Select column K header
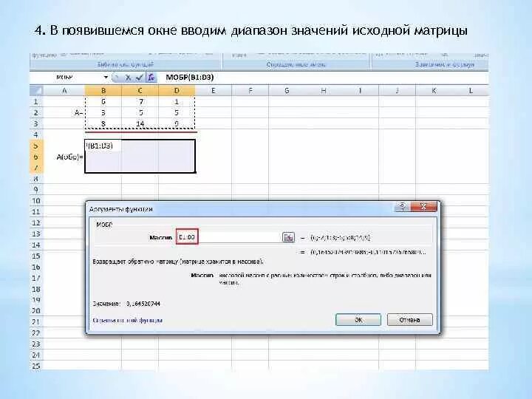 tap(434, 91)
